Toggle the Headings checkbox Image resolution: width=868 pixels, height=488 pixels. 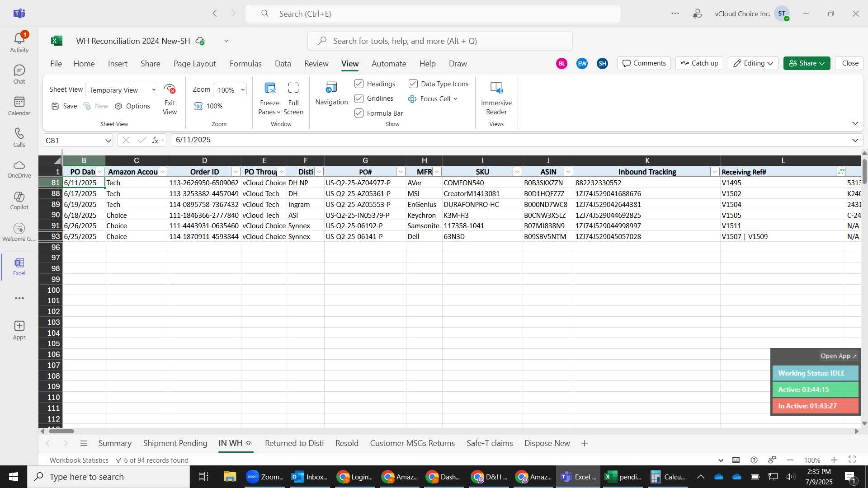(x=359, y=84)
